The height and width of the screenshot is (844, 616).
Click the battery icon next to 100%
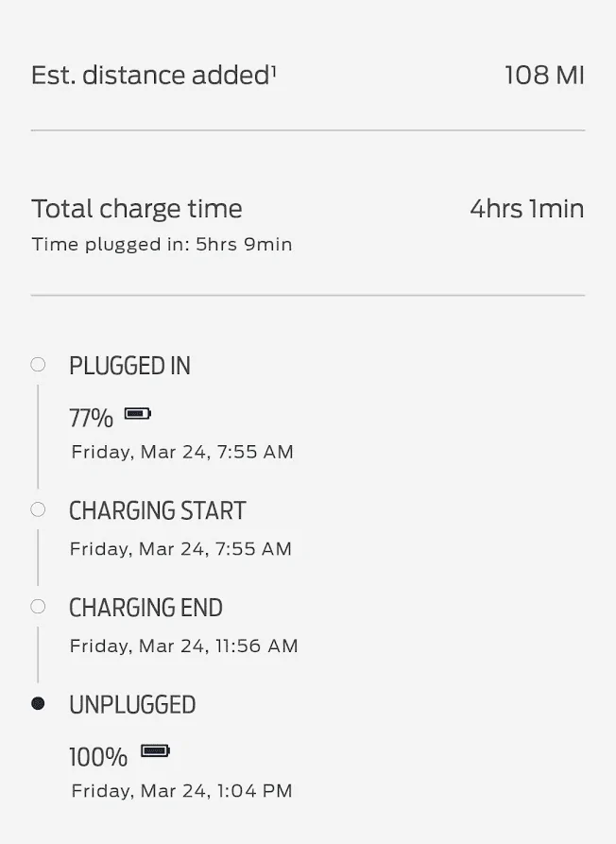[x=154, y=752]
